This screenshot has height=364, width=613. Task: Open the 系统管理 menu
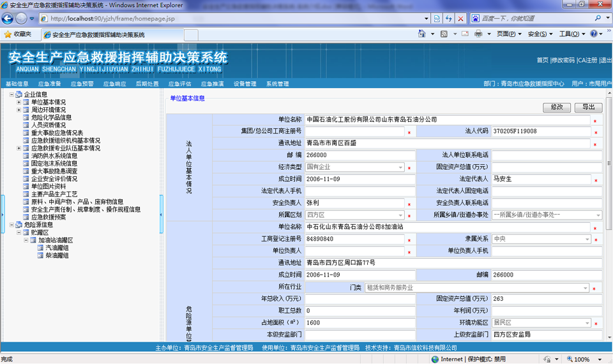click(x=277, y=84)
